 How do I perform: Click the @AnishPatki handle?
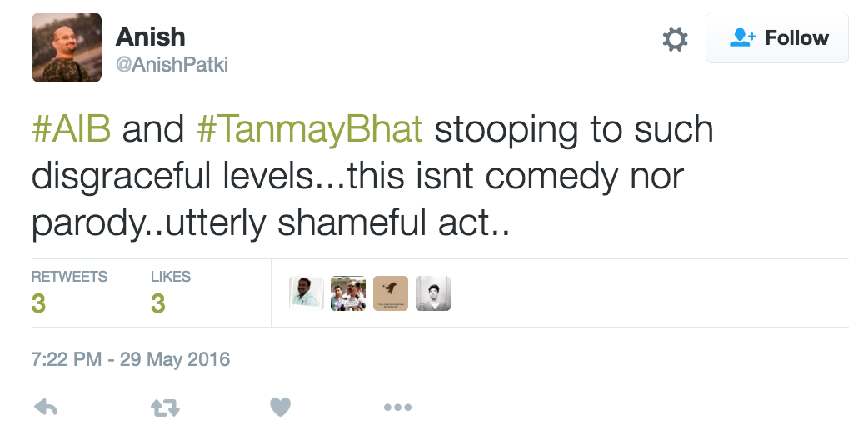(172, 65)
